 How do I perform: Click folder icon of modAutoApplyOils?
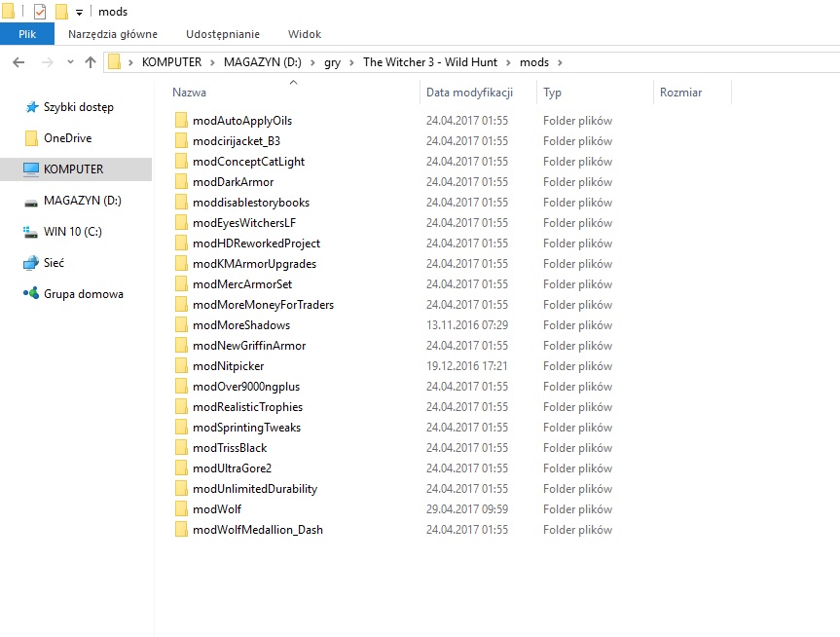point(181,120)
